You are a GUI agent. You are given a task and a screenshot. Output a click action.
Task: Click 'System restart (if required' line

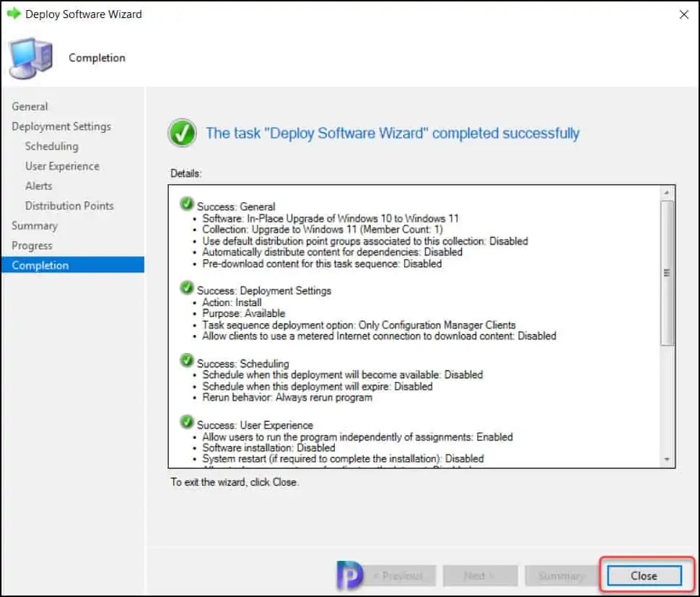[343, 458]
